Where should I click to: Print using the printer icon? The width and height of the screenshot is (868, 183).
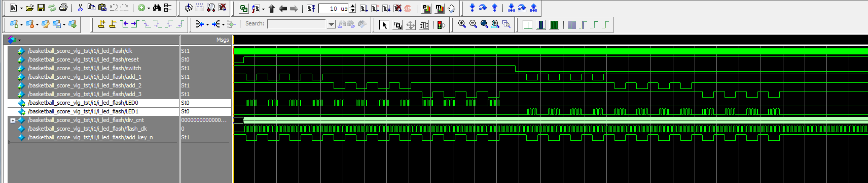coord(63,8)
